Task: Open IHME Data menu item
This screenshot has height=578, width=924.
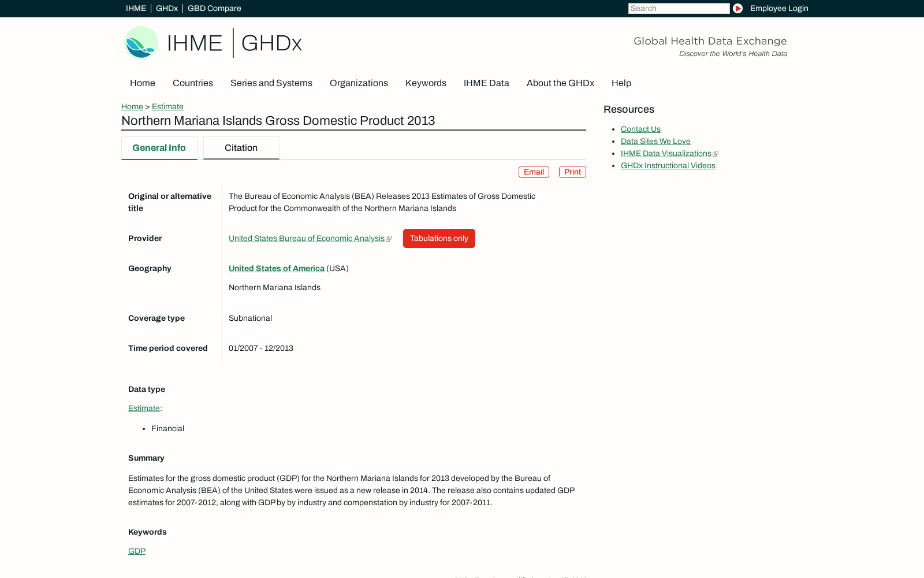Action: [486, 83]
